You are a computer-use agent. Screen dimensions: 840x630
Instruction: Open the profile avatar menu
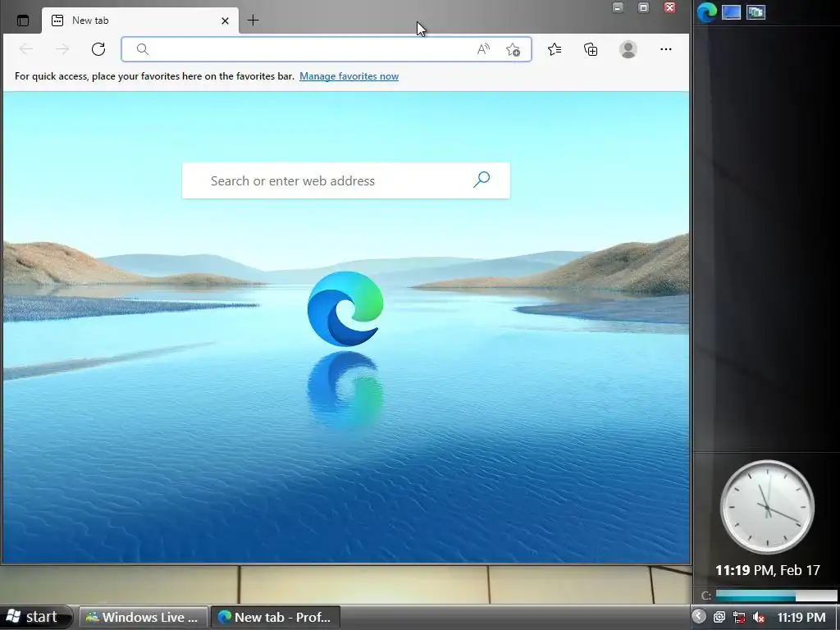tap(628, 49)
